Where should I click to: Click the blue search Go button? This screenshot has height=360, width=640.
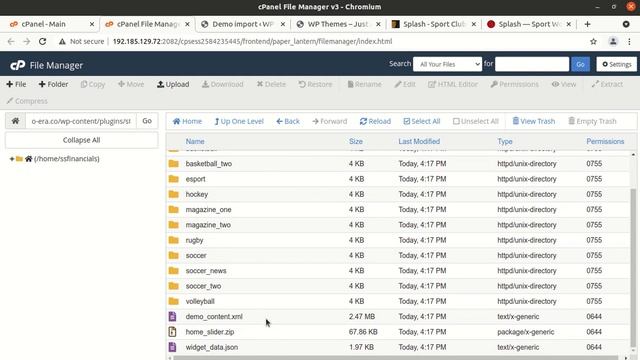[x=580, y=64]
